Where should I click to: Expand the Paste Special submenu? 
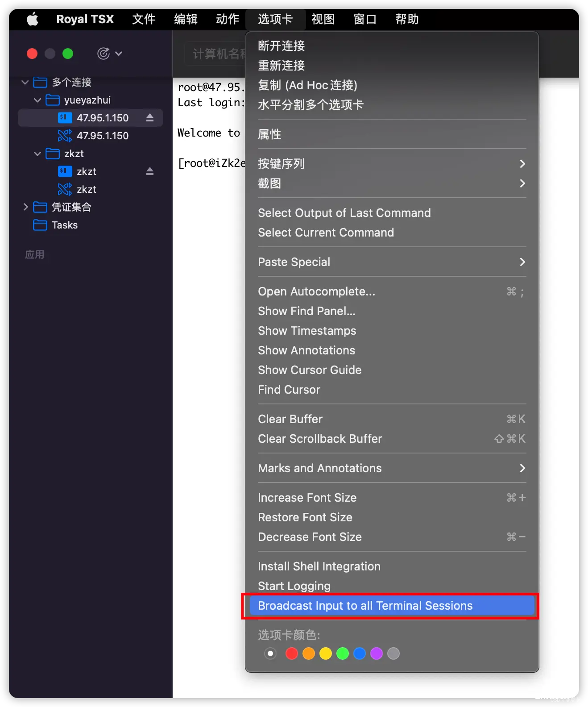(392, 262)
